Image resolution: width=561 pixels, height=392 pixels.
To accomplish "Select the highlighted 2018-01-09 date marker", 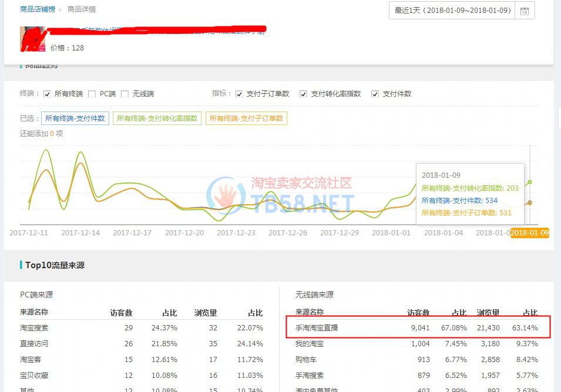I will [x=529, y=233].
